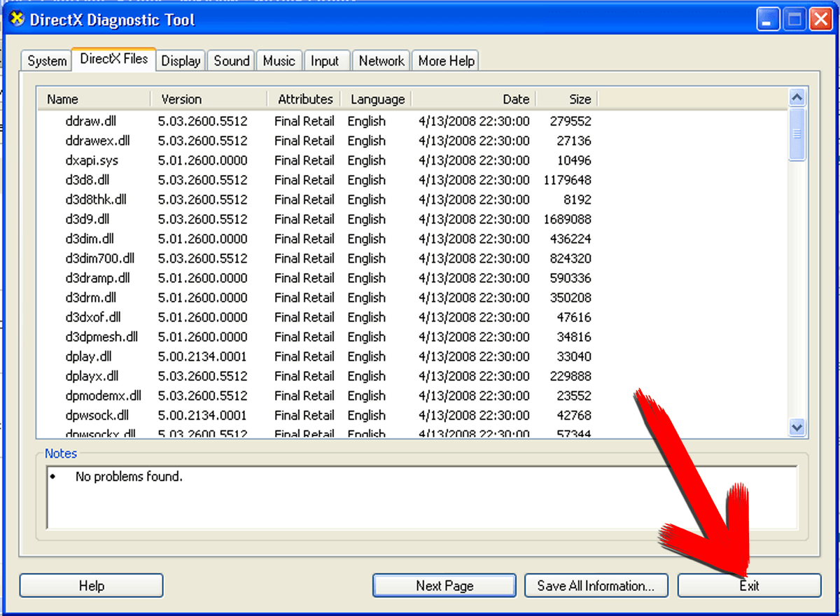Click the Size column header
The width and height of the screenshot is (840, 616).
point(567,99)
